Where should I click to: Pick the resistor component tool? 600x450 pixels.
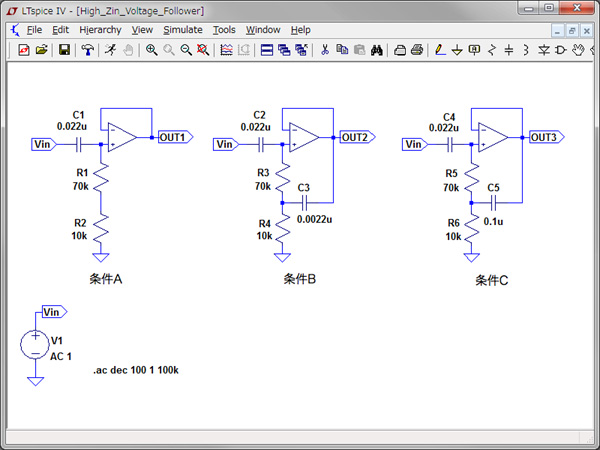[x=491, y=50]
